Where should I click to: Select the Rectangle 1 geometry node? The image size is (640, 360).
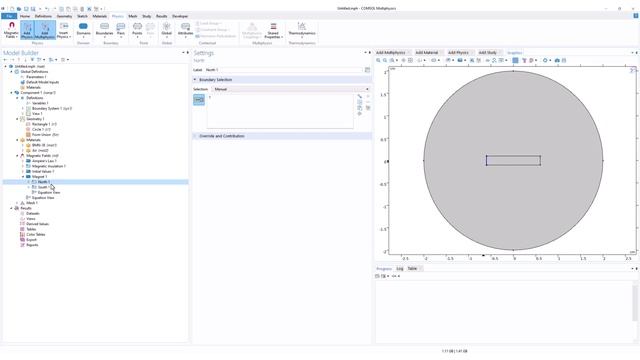coord(44,124)
